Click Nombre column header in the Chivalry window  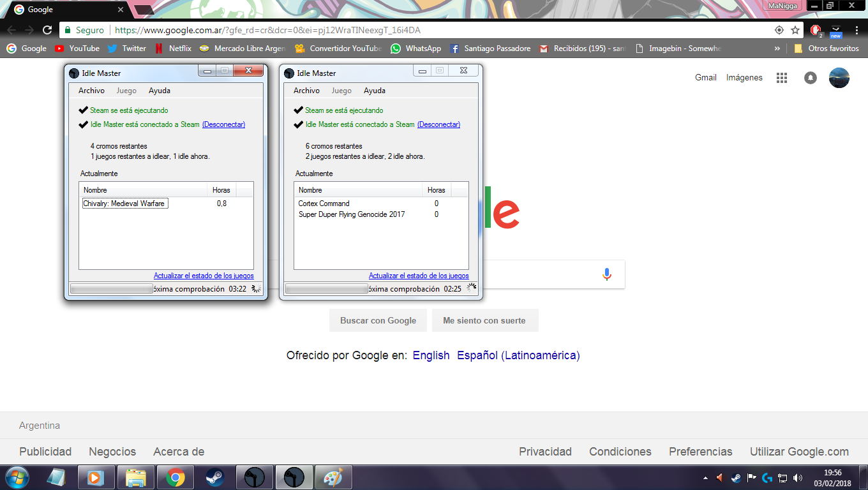click(x=144, y=190)
